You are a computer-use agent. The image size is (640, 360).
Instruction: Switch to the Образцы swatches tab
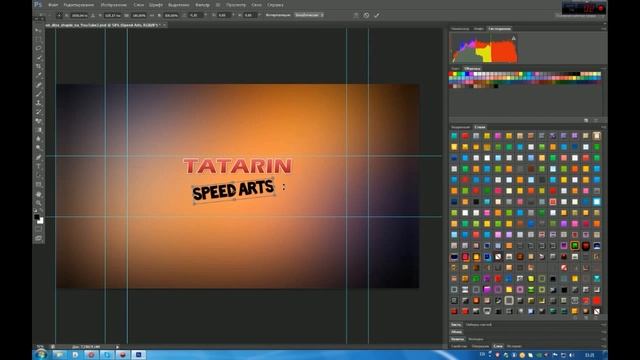472,69
